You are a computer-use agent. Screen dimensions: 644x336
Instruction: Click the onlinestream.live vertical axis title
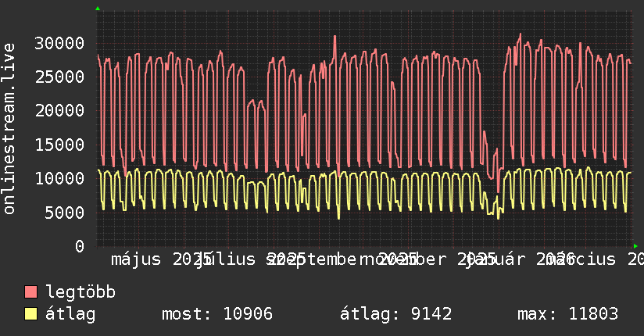coord(9,129)
